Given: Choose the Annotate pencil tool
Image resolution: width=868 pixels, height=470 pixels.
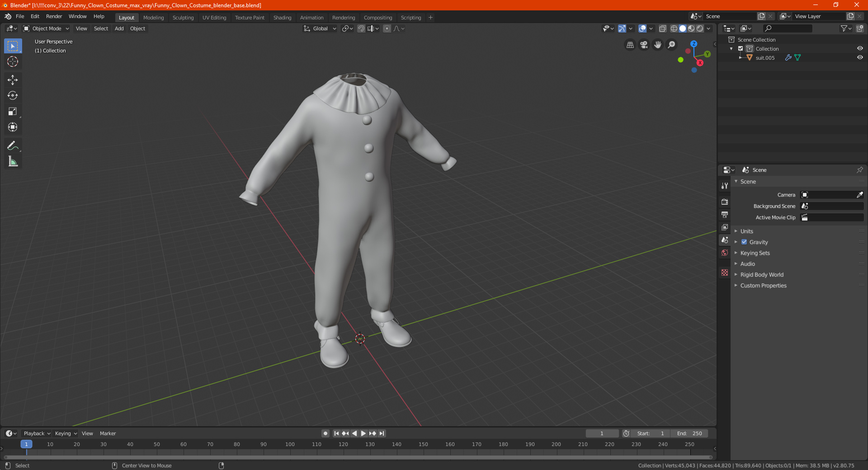Looking at the screenshot, I should (x=13, y=146).
